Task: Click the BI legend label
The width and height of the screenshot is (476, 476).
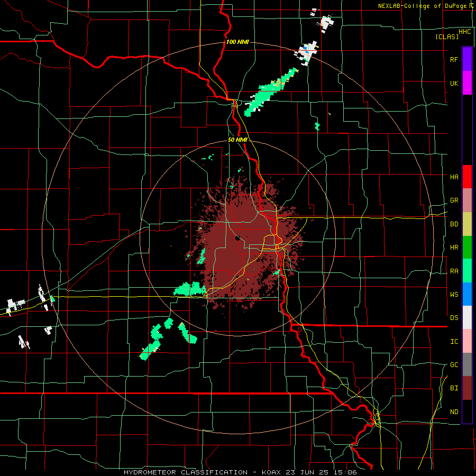Action: (454, 388)
